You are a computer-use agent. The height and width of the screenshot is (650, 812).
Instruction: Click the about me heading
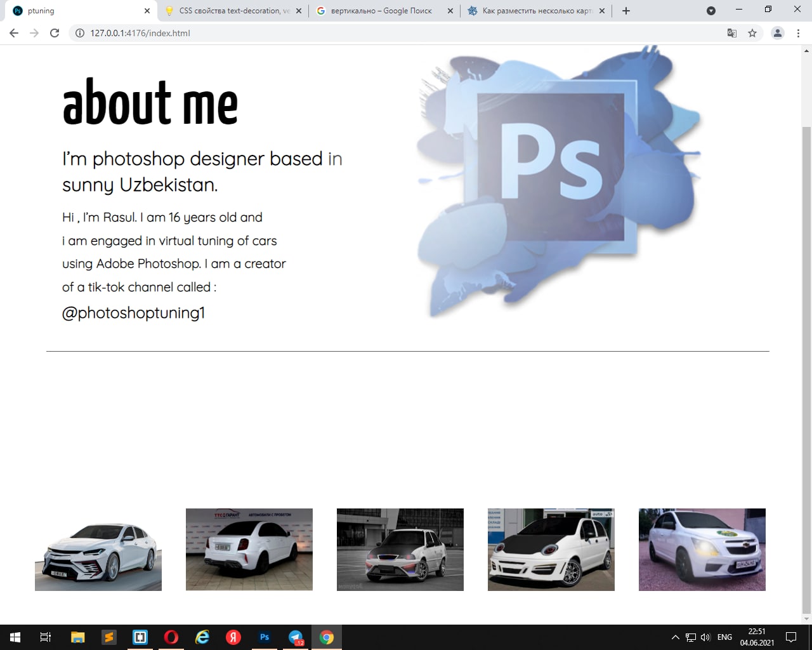[150, 102]
